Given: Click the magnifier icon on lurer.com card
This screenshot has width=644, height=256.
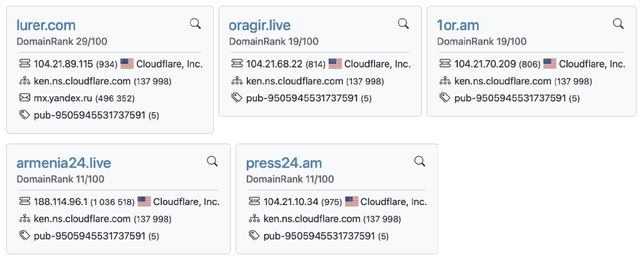Looking at the screenshot, I should click(195, 24).
